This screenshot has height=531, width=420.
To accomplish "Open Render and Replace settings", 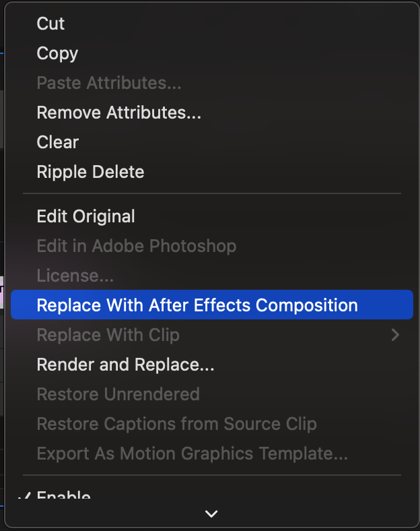I will pyautogui.click(x=125, y=365).
